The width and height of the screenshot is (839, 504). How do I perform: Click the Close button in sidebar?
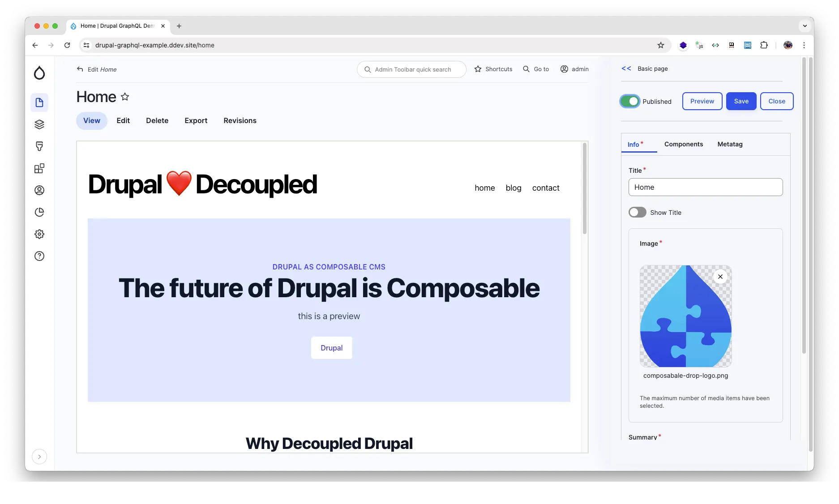777,101
